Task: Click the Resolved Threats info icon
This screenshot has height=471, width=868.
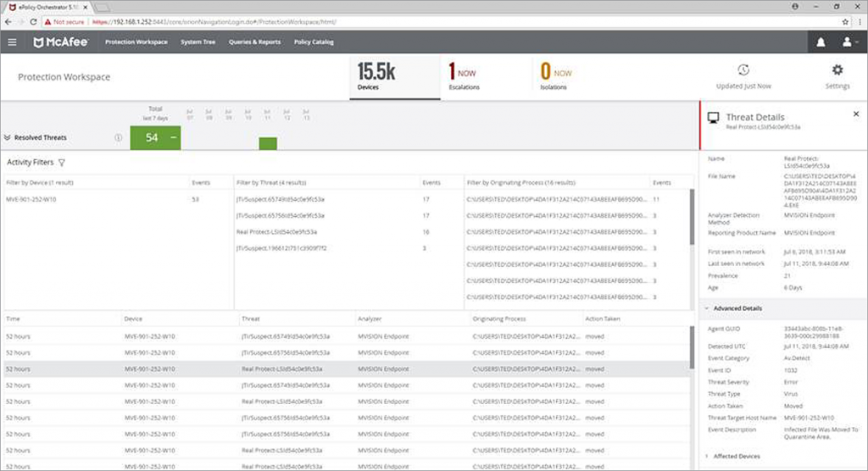Action: click(118, 137)
